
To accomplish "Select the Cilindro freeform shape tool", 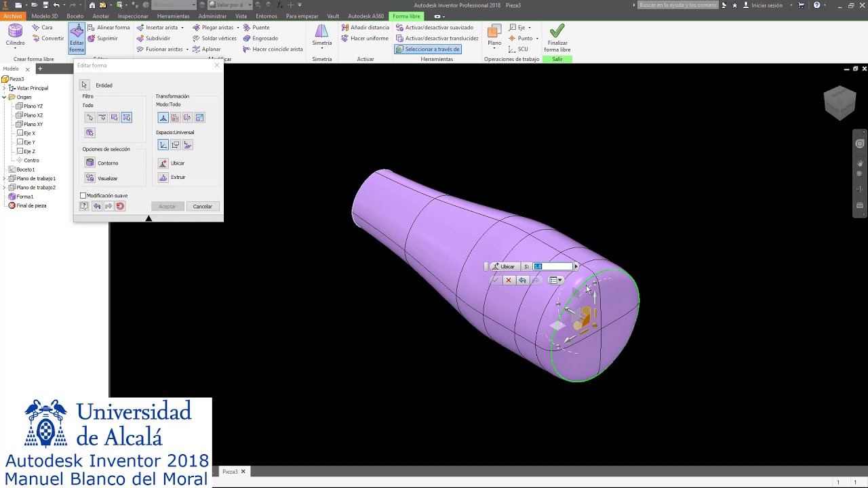I will tap(15, 35).
